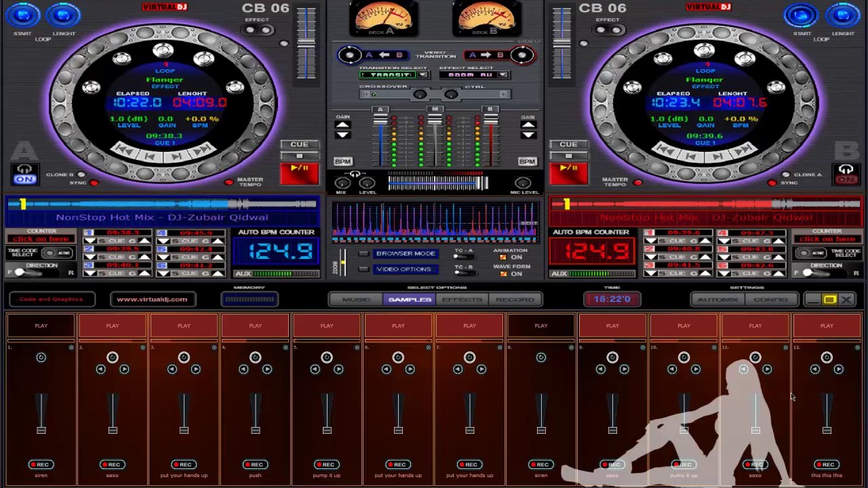The width and height of the screenshot is (868, 488).
Task: Open the AUTOMIX settings tab
Action: point(717,300)
